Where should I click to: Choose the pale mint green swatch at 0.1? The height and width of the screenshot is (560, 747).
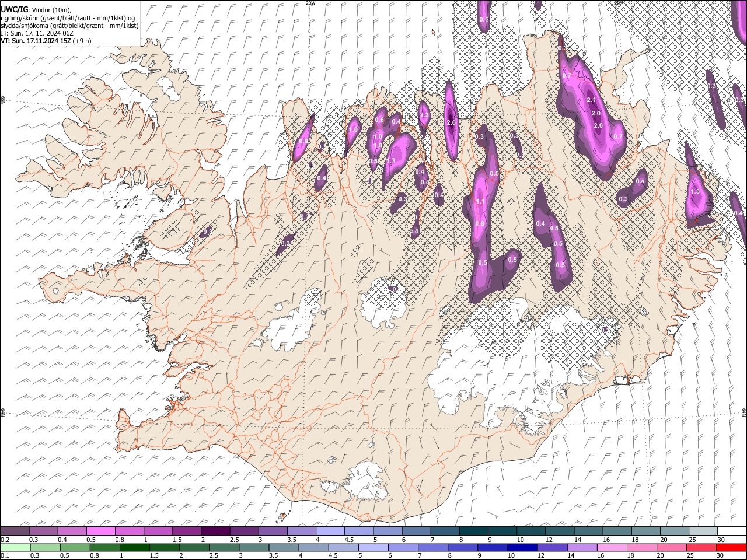coord(15,547)
